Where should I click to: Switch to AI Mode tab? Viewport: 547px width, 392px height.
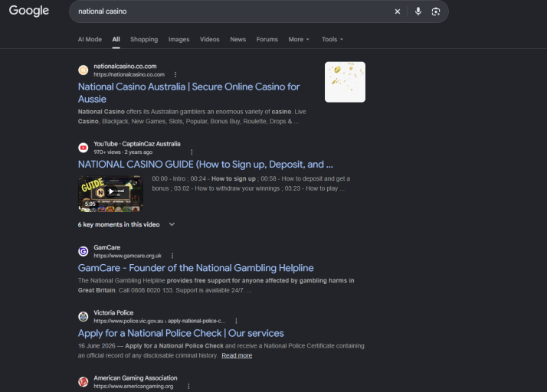[x=90, y=39]
